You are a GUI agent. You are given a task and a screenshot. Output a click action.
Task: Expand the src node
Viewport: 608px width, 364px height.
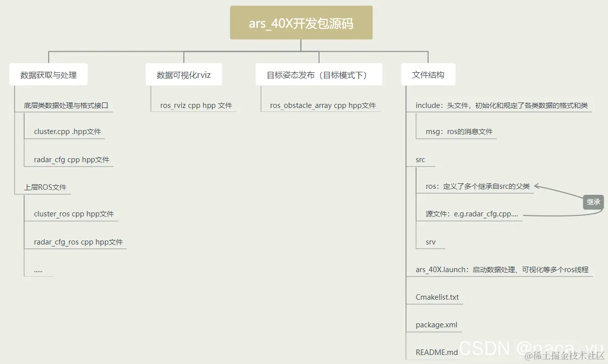click(421, 159)
